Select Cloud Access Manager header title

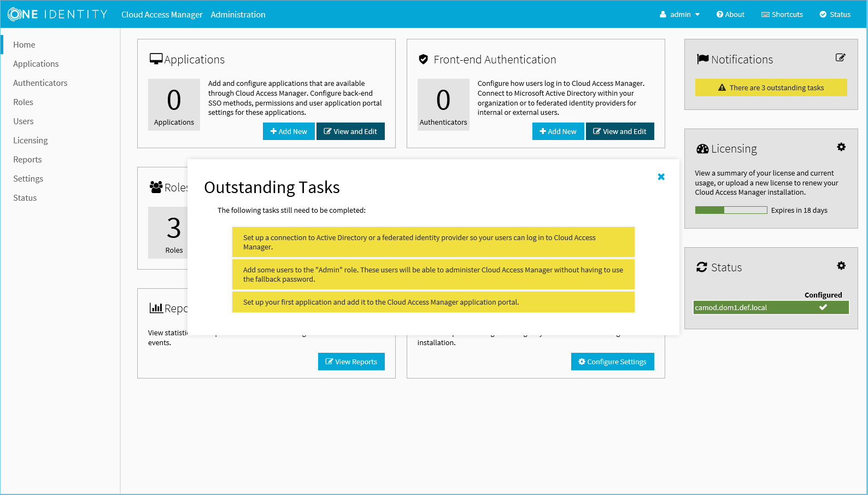coord(162,15)
